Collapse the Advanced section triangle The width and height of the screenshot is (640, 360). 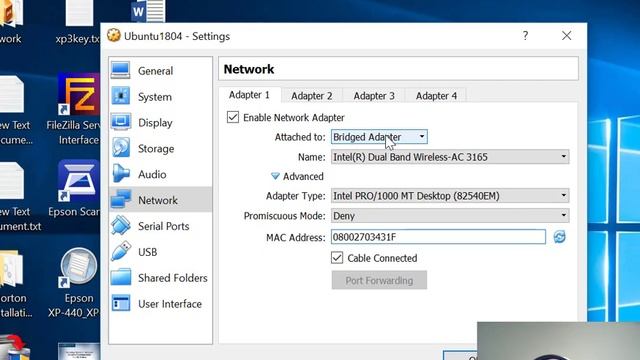(275, 176)
